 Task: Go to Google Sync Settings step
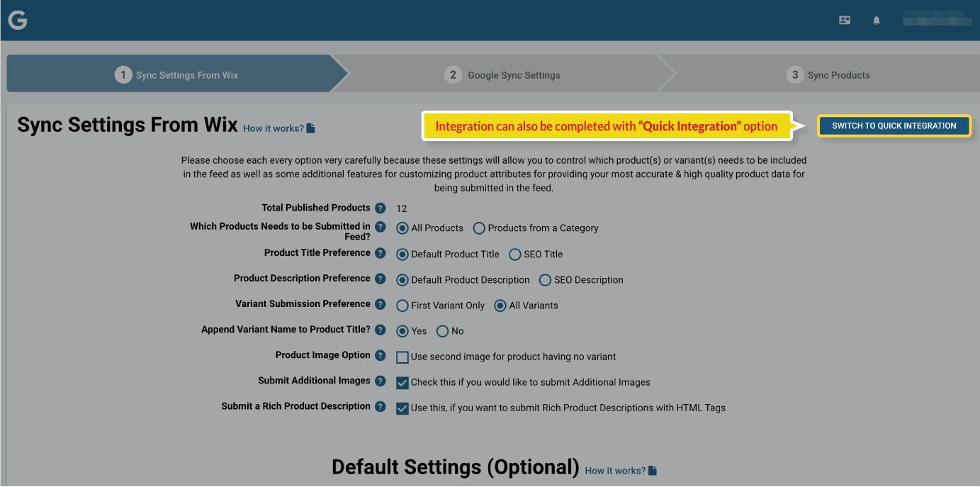503,74
